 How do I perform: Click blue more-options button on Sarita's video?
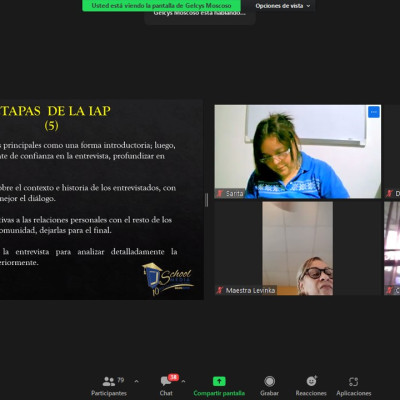pos(374,112)
